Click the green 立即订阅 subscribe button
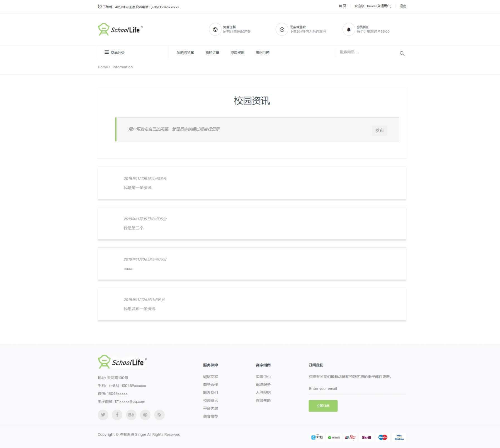Screen dimensions: 500x448 323,406
